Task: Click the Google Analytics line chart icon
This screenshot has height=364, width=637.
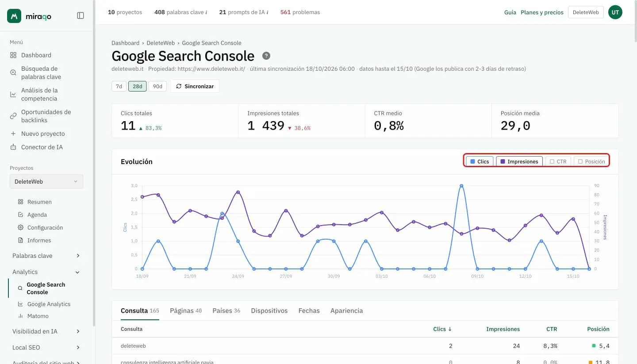Action: 20,304
